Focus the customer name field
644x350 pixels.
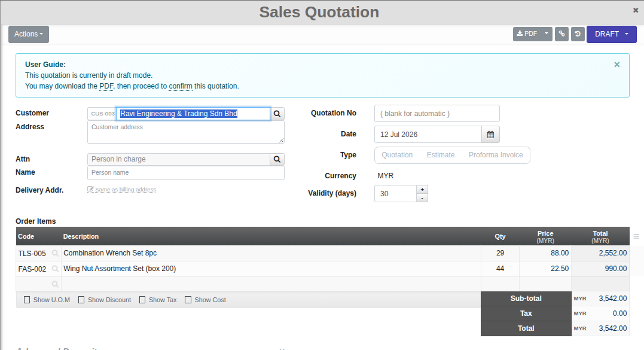[193, 114]
